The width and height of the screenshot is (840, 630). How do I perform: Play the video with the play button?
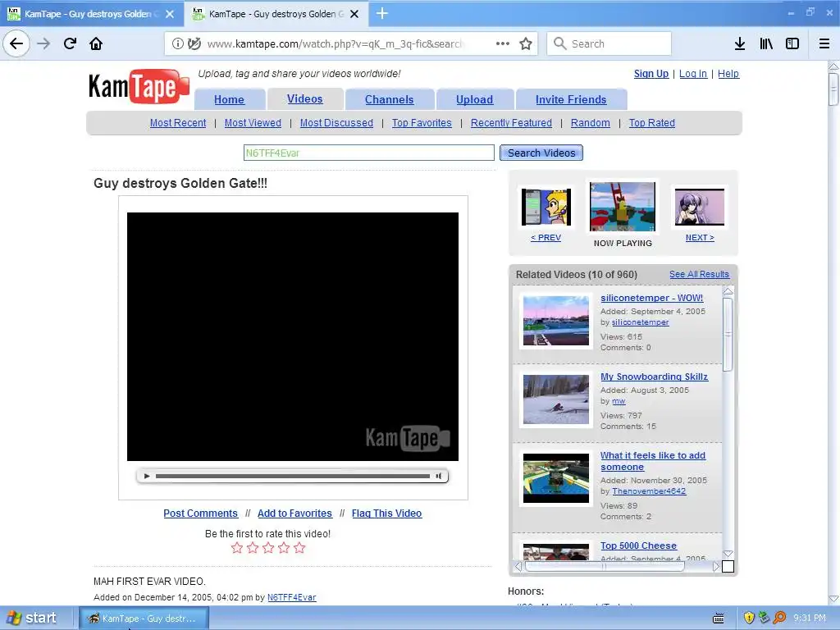coord(147,476)
